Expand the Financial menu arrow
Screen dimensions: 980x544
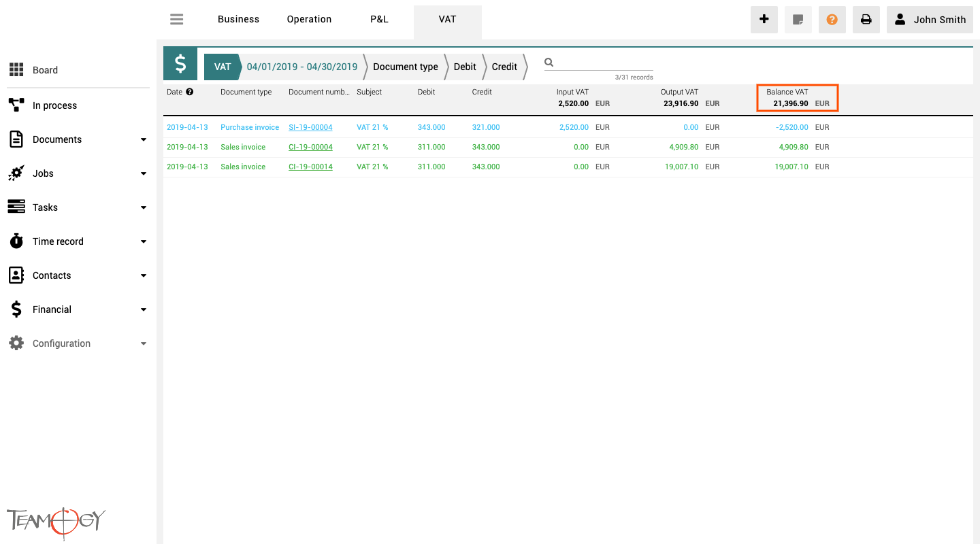[x=144, y=309]
